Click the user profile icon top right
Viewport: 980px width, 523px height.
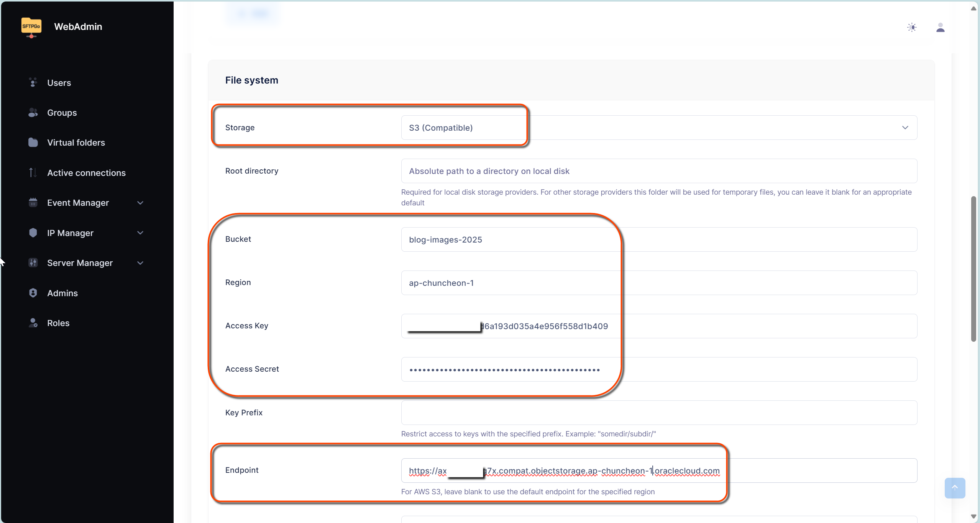[941, 27]
